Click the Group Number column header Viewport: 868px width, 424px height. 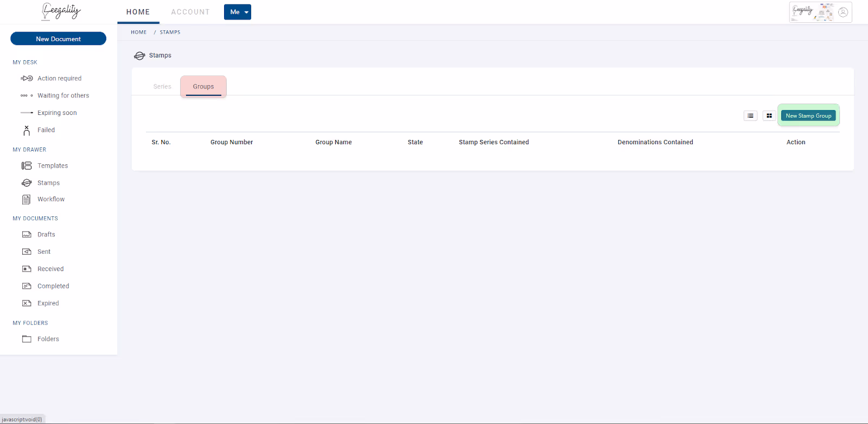click(x=232, y=142)
